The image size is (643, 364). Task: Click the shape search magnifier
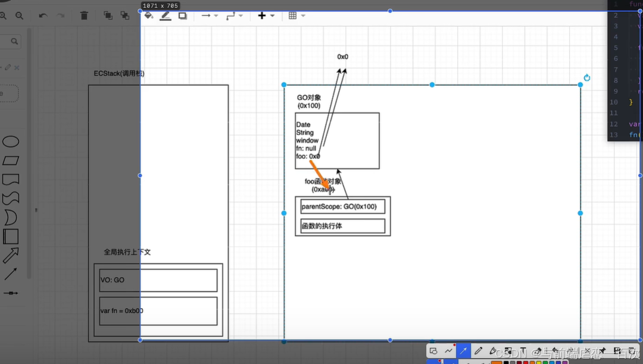[14, 42]
